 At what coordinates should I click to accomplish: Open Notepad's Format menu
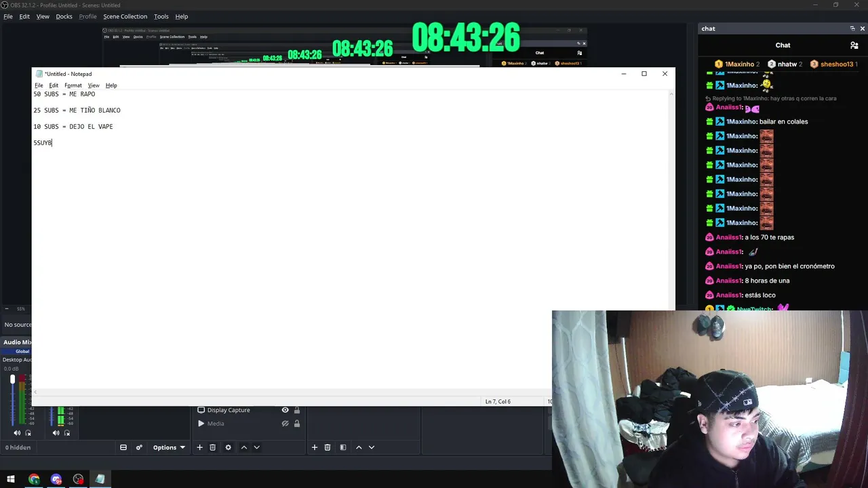[x=73, y=85]
